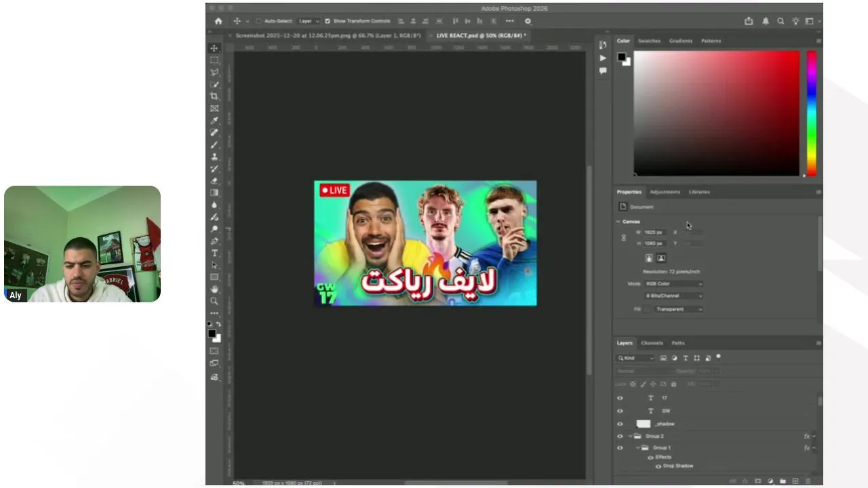Select the Crop tool
The height and width of the screenshot is (488, 868).
(214, 96)
